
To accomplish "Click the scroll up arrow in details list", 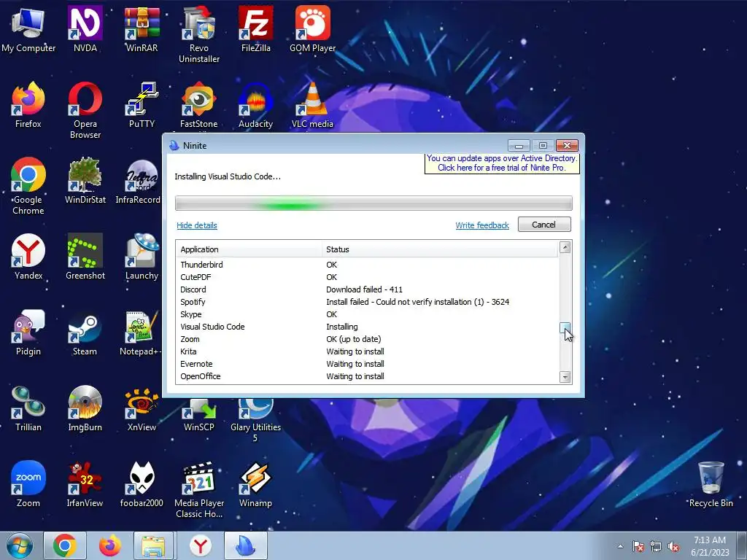I will pyautogui.click(x=565, y=247).
